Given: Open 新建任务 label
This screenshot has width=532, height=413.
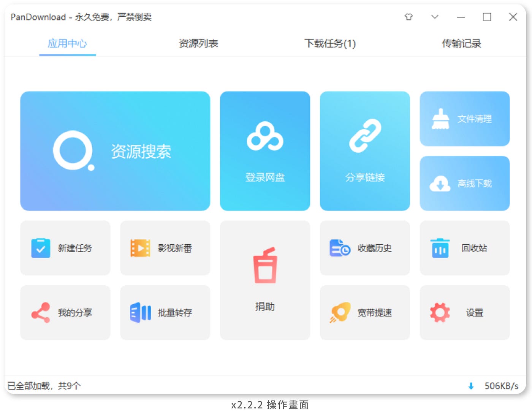Looking at the screenshot, I should [x=75, y=248].
